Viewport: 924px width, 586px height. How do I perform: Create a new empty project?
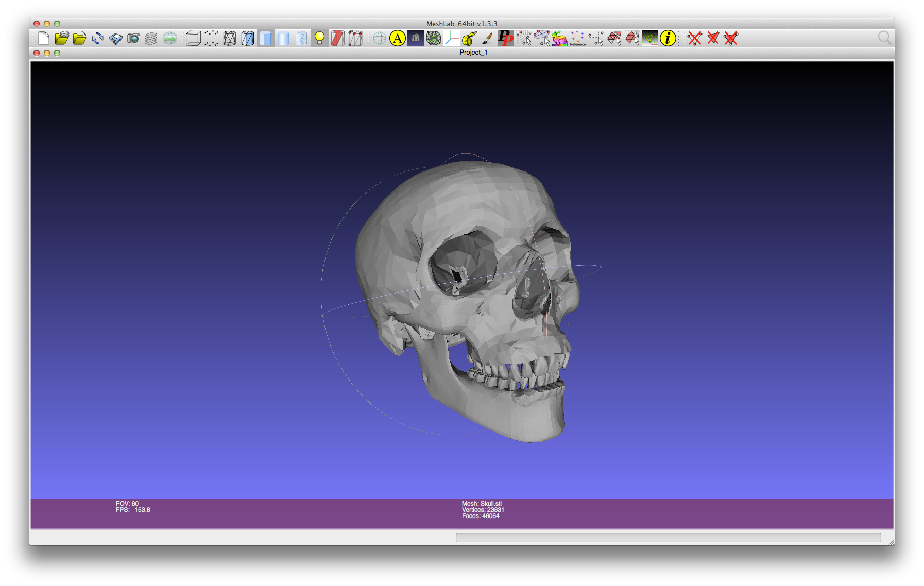[x=44, y=38]
